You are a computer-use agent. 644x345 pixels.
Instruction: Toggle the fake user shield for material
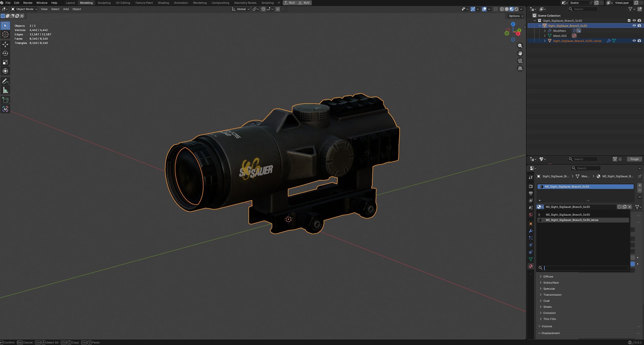tap(620, 207)
